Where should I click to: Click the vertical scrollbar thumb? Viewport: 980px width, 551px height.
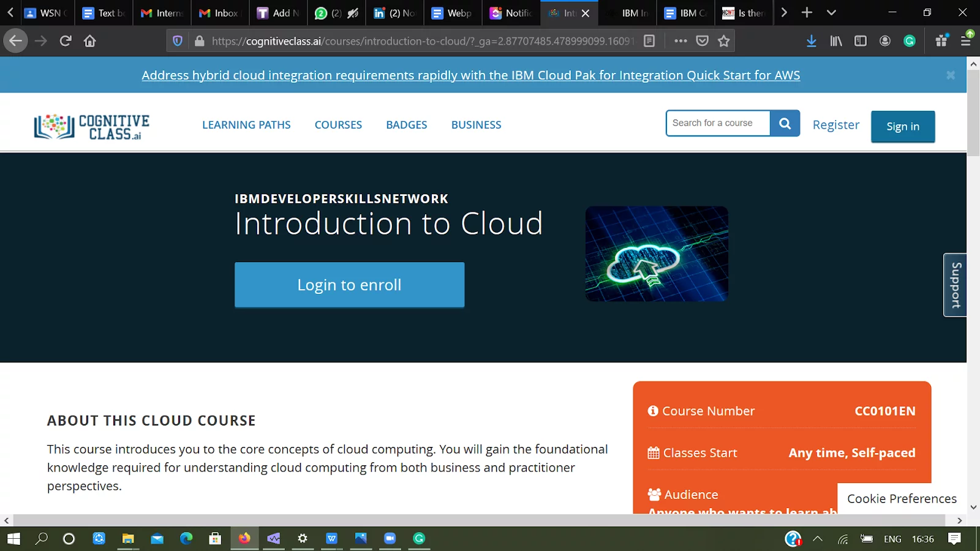(973, 113)
